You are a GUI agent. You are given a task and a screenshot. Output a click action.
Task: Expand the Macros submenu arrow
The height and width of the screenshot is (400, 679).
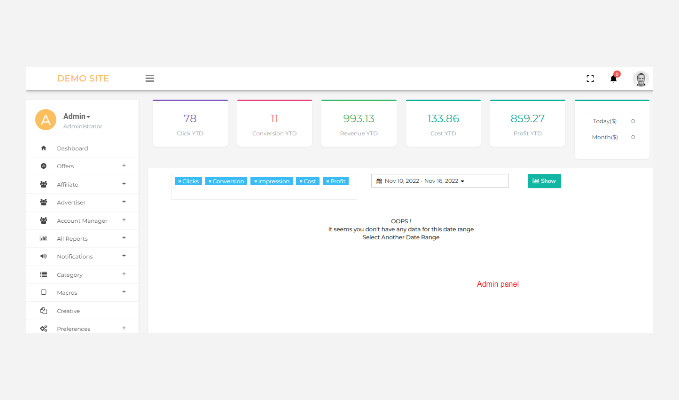[x=124, y=292]
